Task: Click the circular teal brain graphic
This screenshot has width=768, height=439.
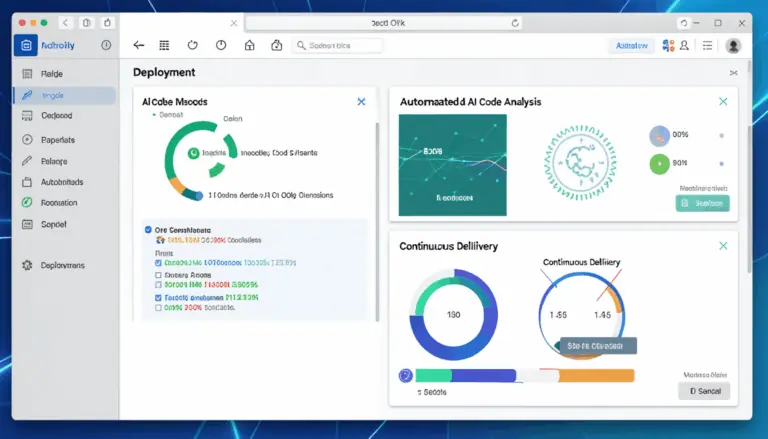Action: [x=580, y=163]
